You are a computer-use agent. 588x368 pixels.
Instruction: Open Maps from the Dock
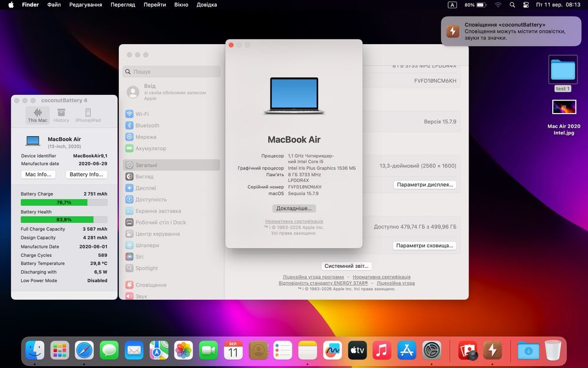tap(159, 350)
